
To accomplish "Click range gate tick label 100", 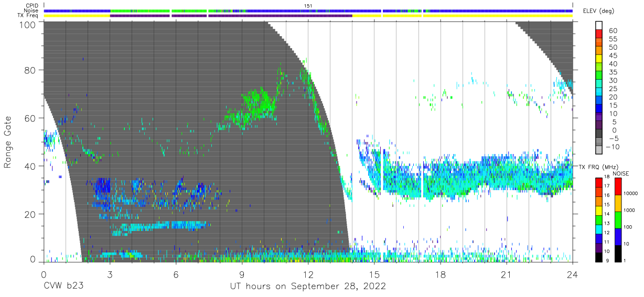I will (27, 25).
